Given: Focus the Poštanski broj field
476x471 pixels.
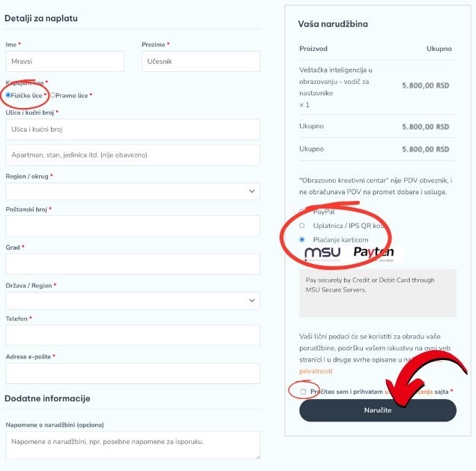Looking at the screenshot, I should click(x=132, y=226).
